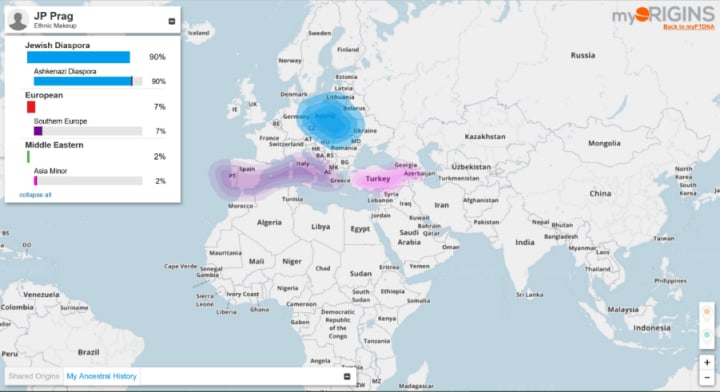This screenshot has width=720, height=392.
Task: Click the Iran map label
Action: [x=442, y=205]
